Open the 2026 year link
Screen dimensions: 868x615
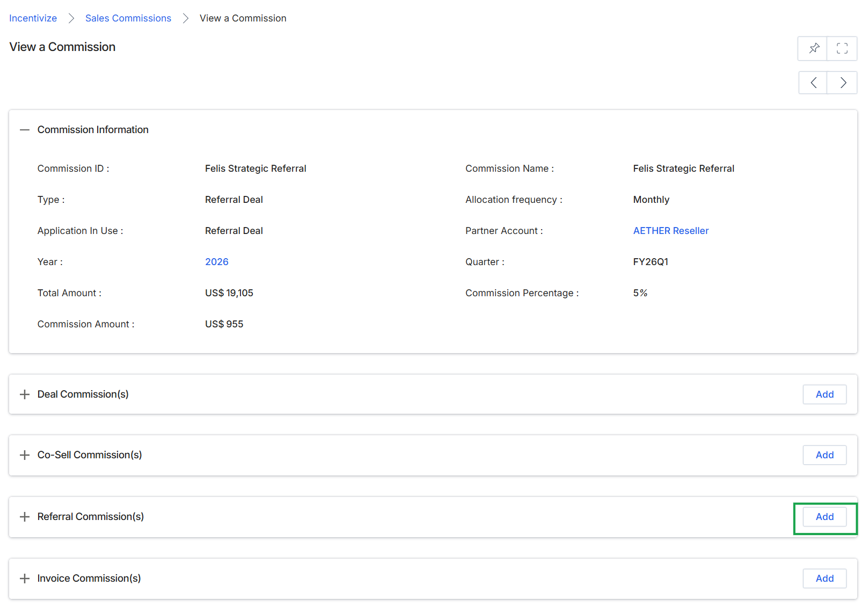[217, 262]
